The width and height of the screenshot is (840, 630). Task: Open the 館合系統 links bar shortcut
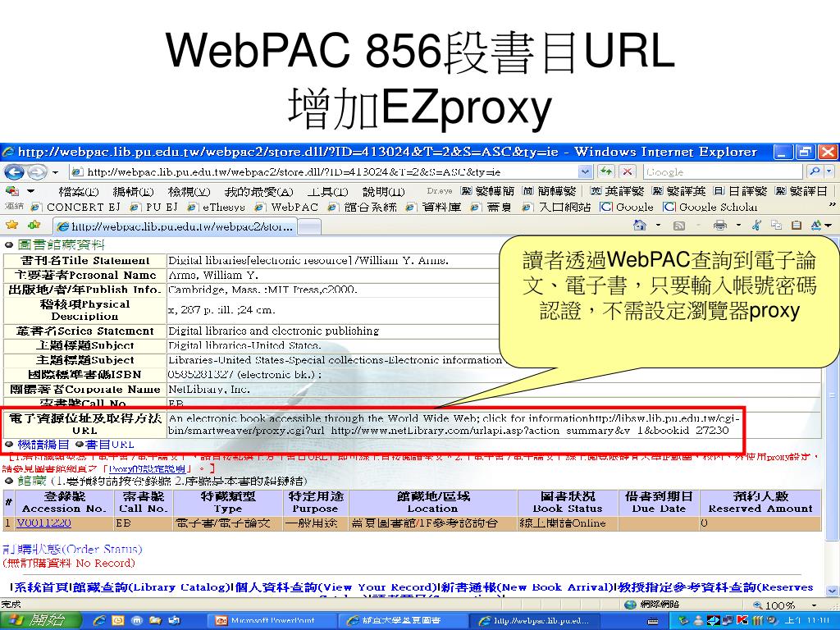pyautogui.click(x=363, y=207)
